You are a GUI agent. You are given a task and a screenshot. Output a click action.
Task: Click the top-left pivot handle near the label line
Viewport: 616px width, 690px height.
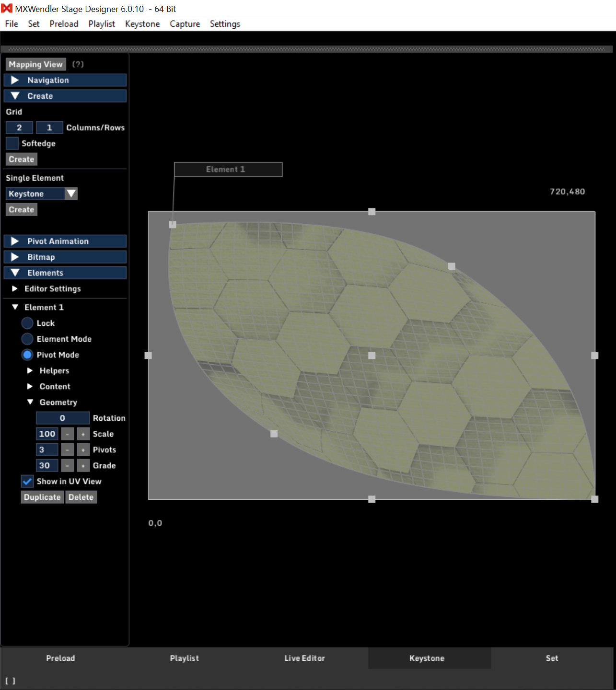(173, 224)
